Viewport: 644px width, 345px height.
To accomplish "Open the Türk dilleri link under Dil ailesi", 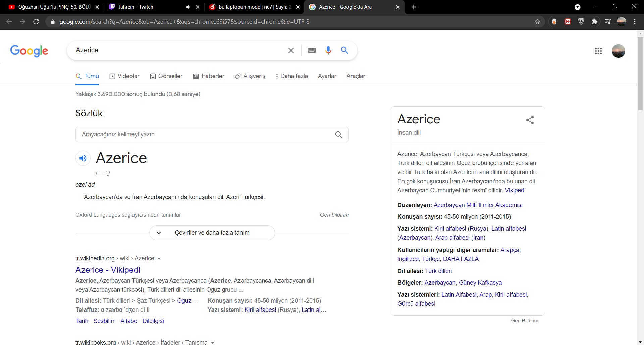I will [438, 271].
